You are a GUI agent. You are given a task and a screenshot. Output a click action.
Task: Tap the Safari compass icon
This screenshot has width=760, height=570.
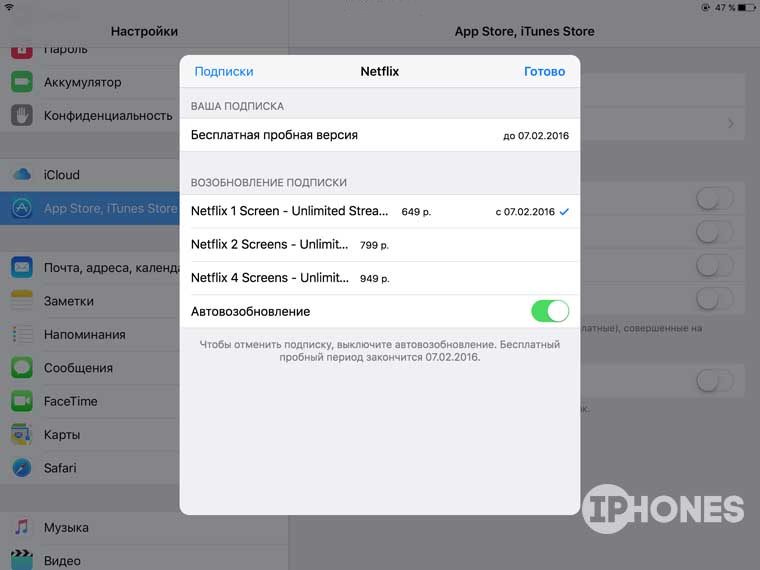tap(22, 468)
